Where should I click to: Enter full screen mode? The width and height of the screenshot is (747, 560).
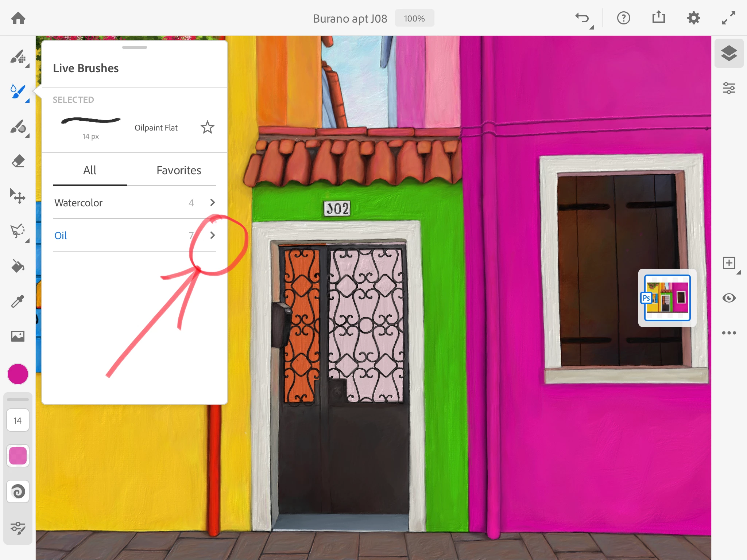click(x=728, y=18)
